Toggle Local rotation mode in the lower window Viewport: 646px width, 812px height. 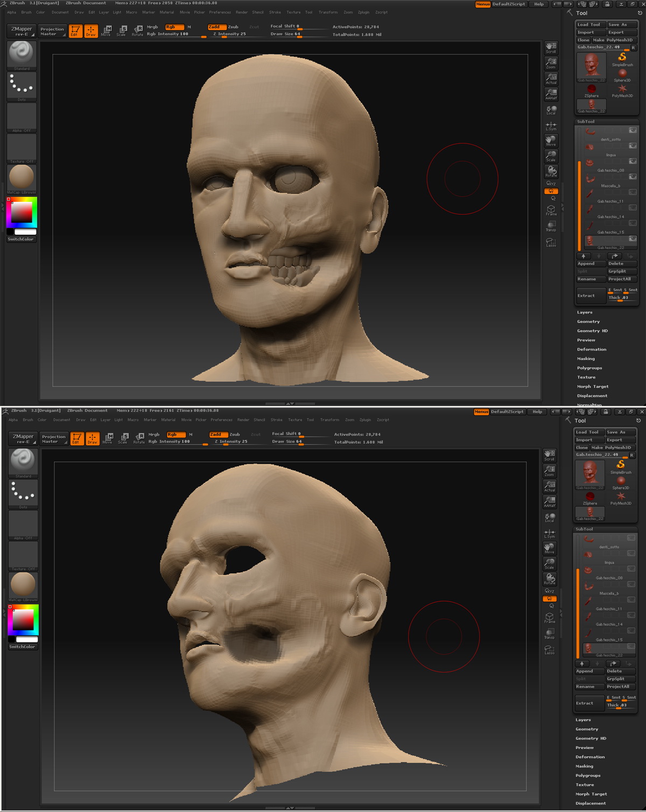coord(549,517)
